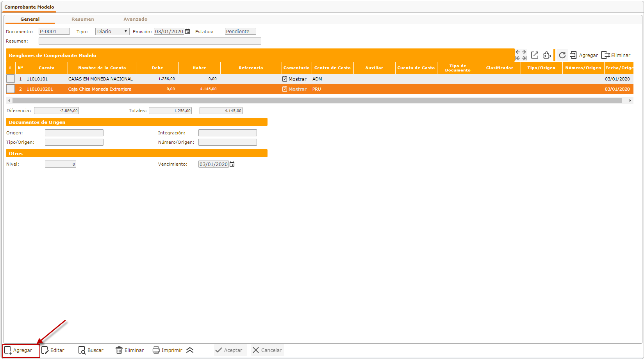
Task: Click the Buscar button
Action: pos(91,350)
